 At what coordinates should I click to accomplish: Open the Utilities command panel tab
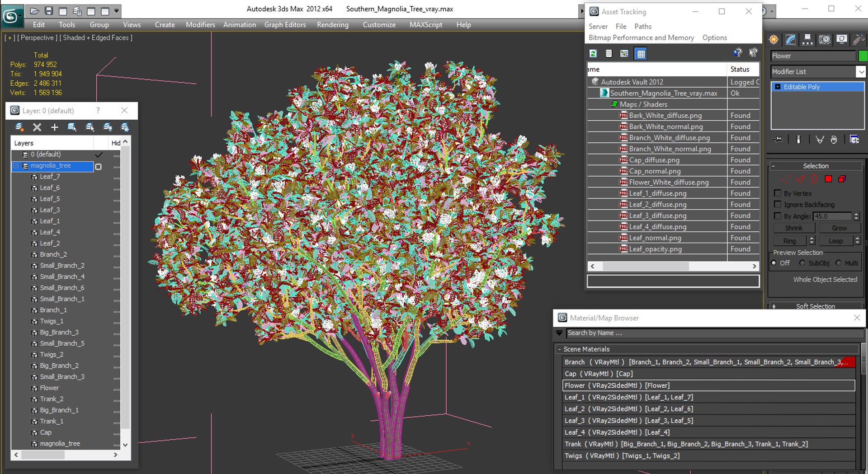pos(859,40)
